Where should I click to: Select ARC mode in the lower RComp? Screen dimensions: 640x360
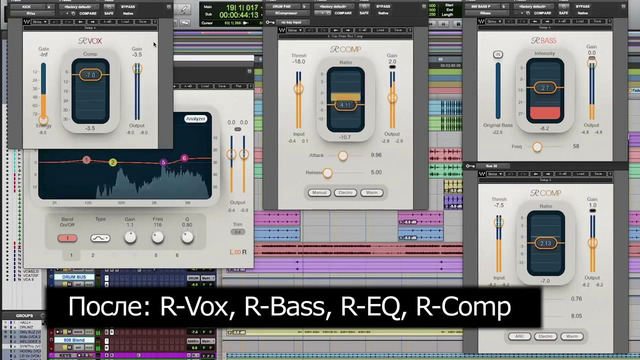pos(520,336)
